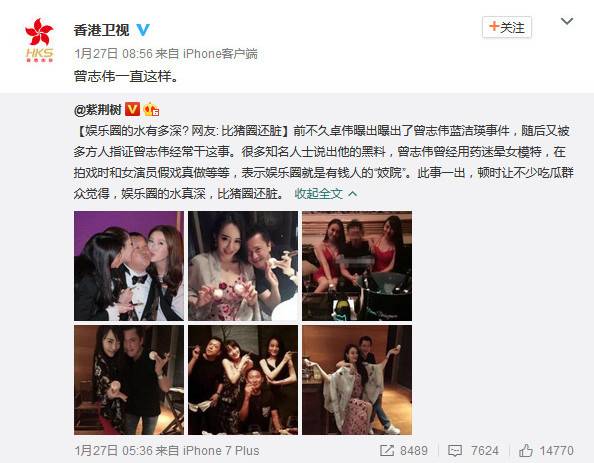Open the post options chevron menu

pos(567,21)
